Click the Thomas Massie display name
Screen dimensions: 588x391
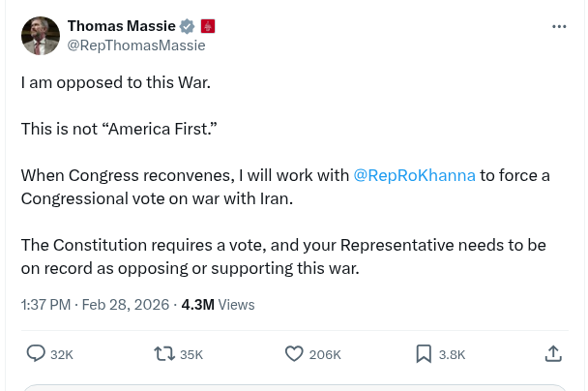pos(121,26)
